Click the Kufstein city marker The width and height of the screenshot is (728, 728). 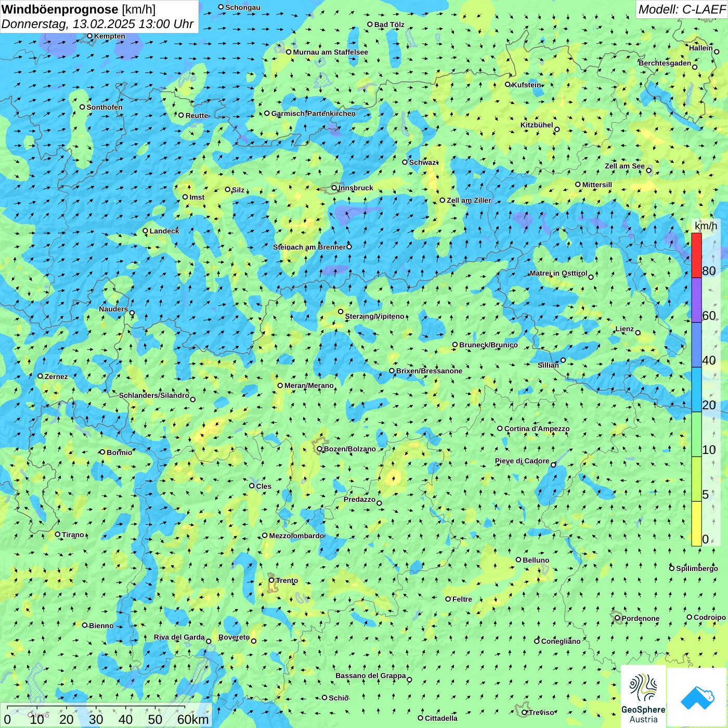tap(508, 84)
